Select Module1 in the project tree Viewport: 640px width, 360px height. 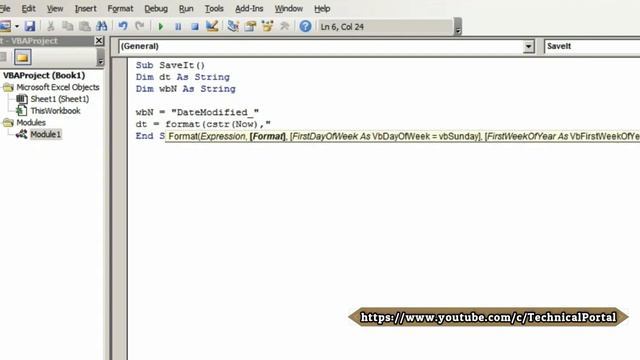pyautogui.click(x=45, y=134)
